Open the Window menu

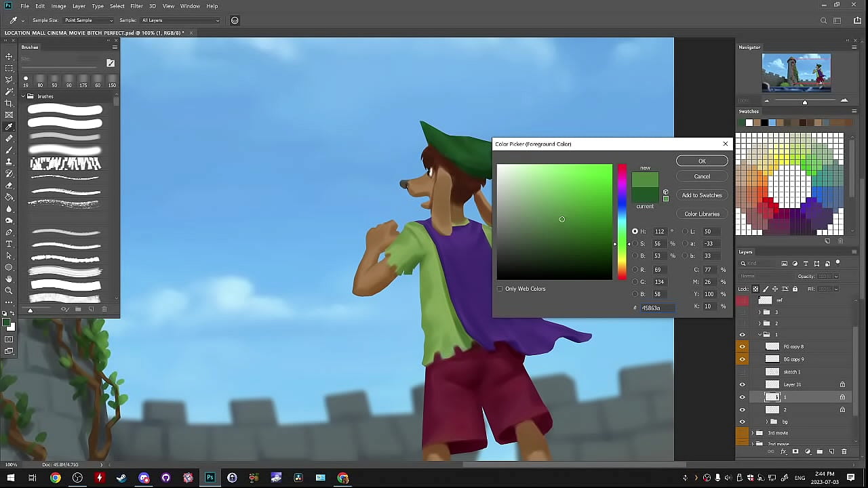point(190,6)
